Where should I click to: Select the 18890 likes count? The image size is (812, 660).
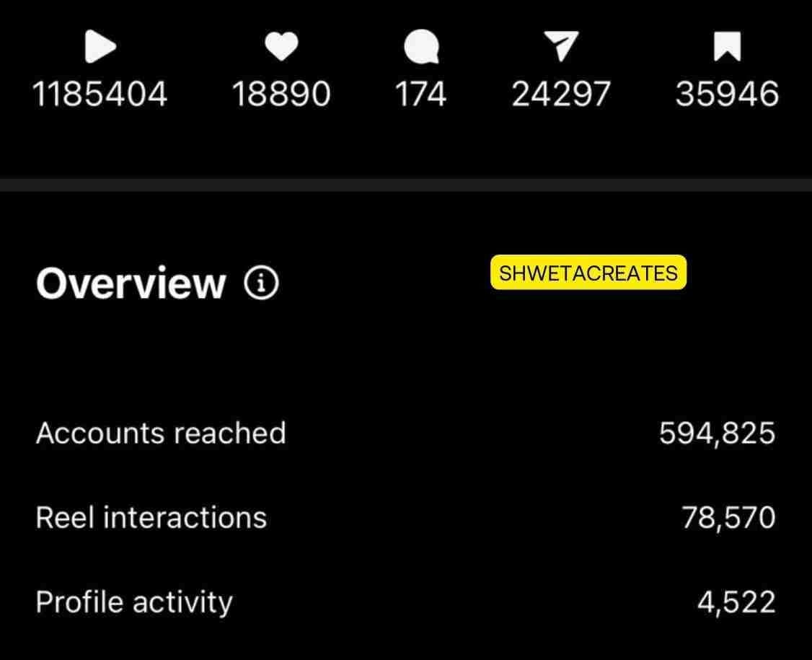point(281,94)
